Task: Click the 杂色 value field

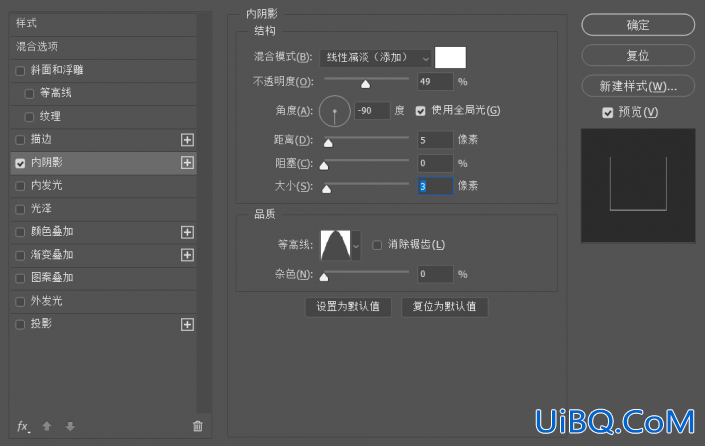Action: (x=435, y=274)
